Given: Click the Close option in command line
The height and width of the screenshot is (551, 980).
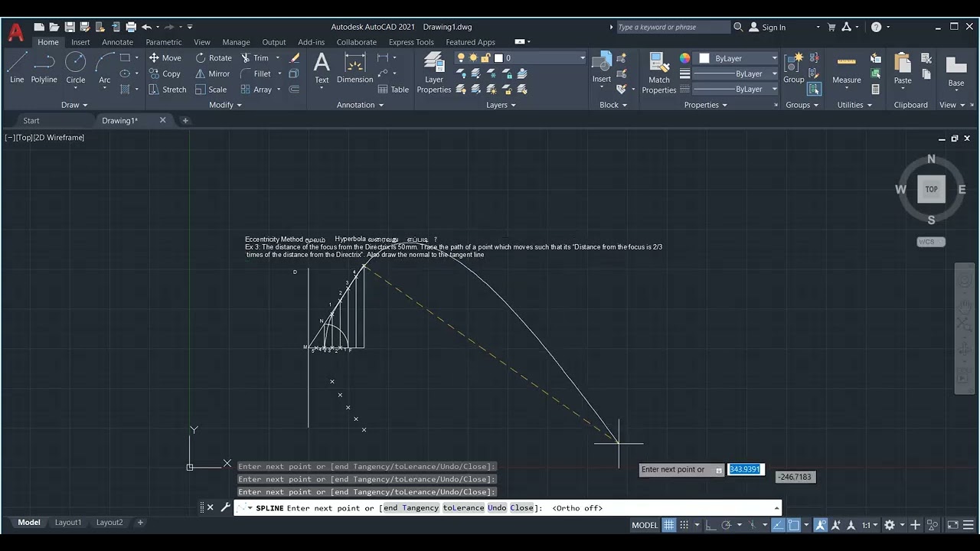Looking at the screenshot, I should 521,508.
